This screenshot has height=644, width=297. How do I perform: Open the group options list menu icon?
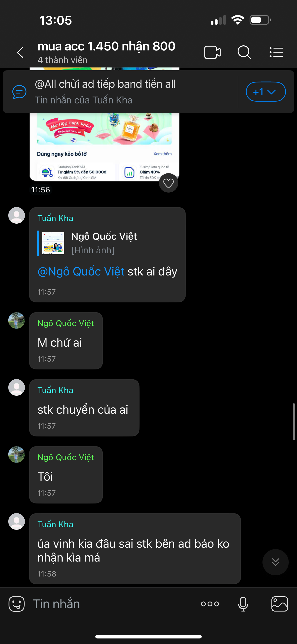pos(276,52)
